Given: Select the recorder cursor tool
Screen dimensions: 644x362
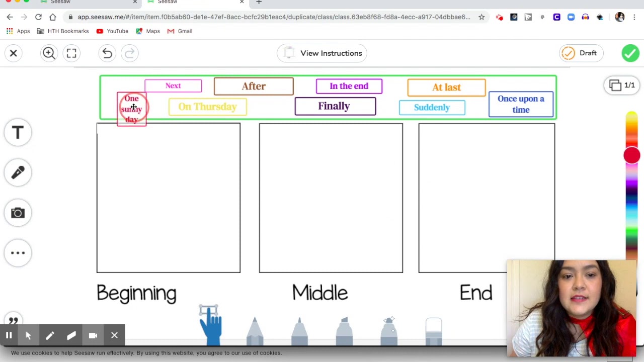Looking at the screenshot, I should click(x=28, y=335).
